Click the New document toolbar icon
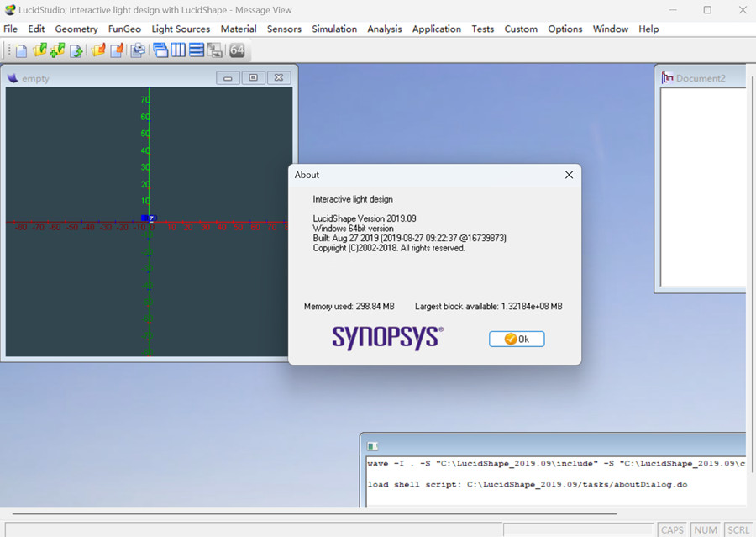 click(21, 50)
